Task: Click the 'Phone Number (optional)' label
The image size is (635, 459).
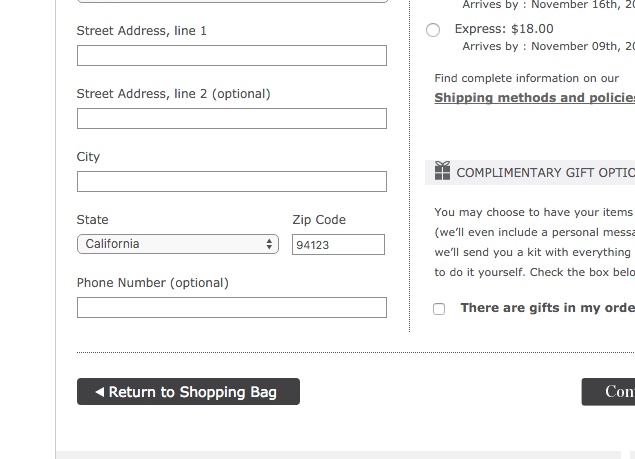Action: pyautogui.click(x=152, y=283)
